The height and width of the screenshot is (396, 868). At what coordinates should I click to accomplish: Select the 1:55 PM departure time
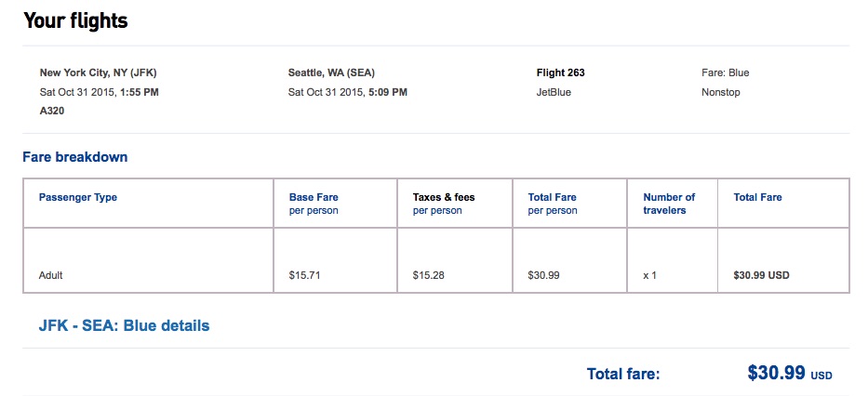tap(140, 92)
